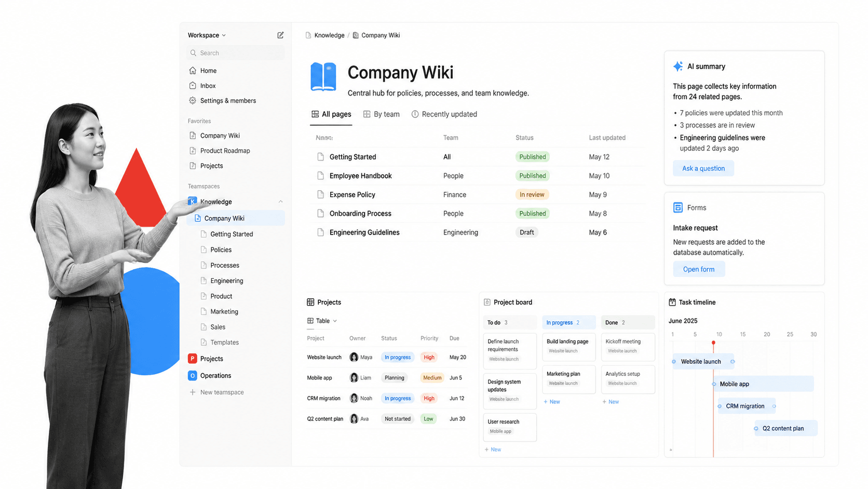Click the blue book Company Wiki icon
This screenshot has height=489, width=868.
323,77
